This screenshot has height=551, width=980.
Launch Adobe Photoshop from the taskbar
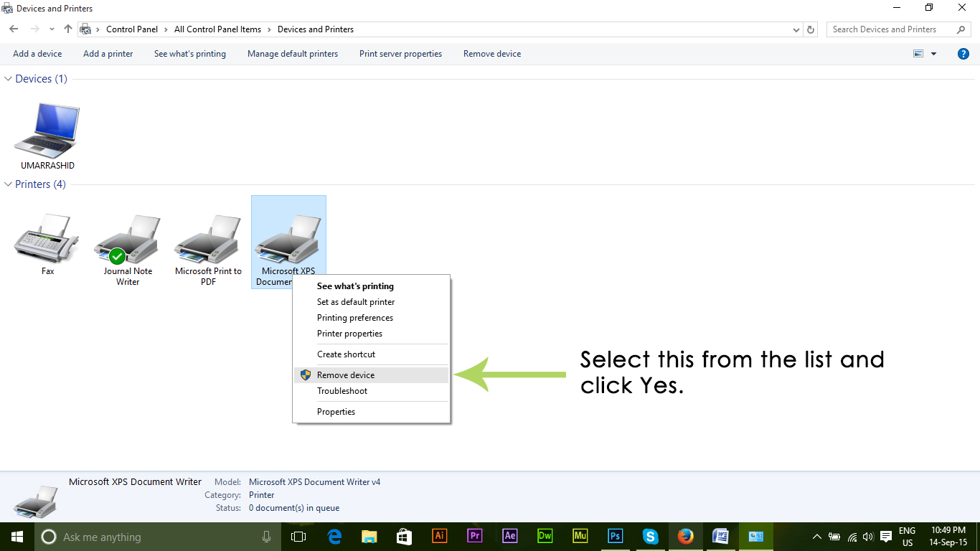coord(616,537)
